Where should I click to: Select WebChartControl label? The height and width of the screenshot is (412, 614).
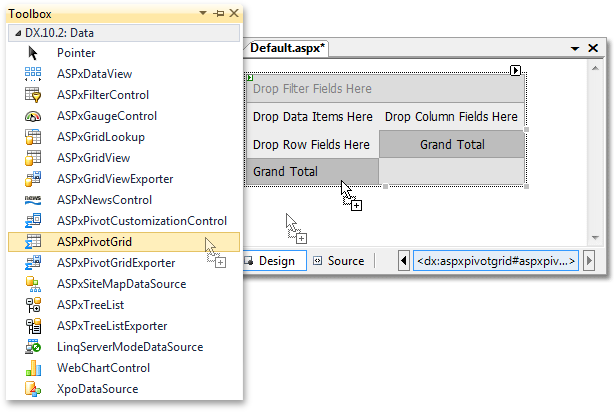[x=103, y=368]
